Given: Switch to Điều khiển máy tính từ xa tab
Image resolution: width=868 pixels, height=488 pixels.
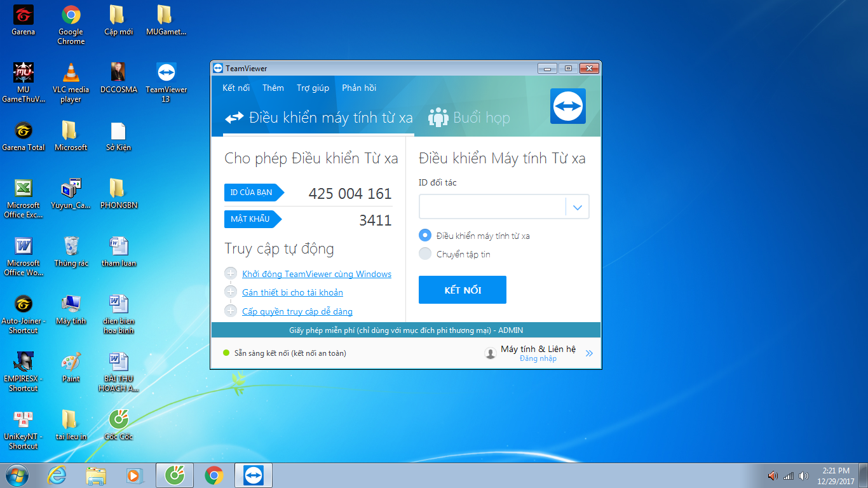Looking at the screenshot, I should click(x=319, y=118).
